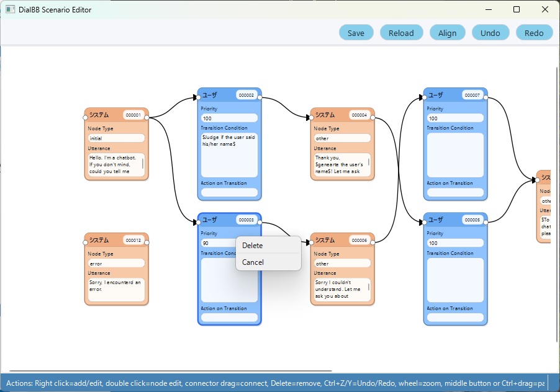Click the Redo toolbar button

coord(534,33)
